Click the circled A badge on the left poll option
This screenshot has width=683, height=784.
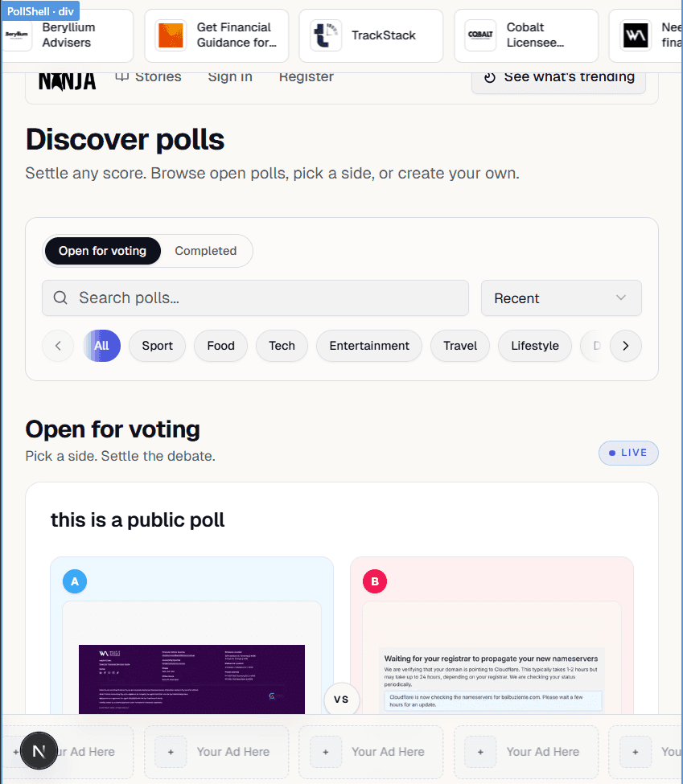(75, 581)
